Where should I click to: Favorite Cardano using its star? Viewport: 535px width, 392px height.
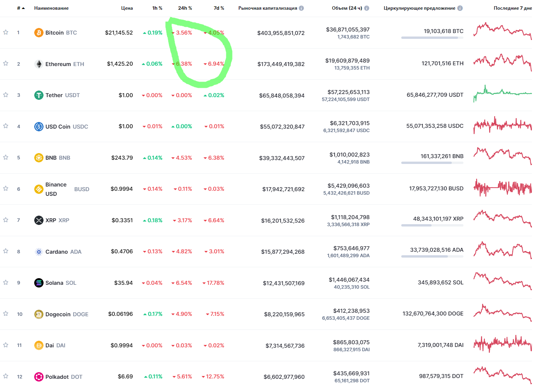tap(6, 251)
